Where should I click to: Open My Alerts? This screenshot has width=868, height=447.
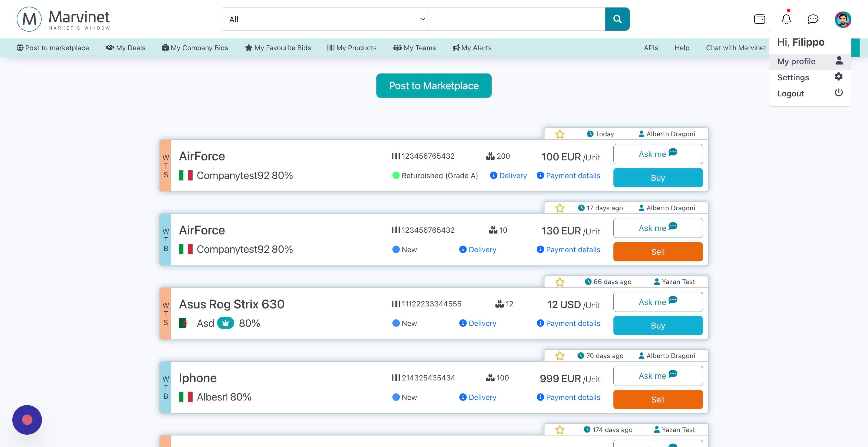point(472,48)
